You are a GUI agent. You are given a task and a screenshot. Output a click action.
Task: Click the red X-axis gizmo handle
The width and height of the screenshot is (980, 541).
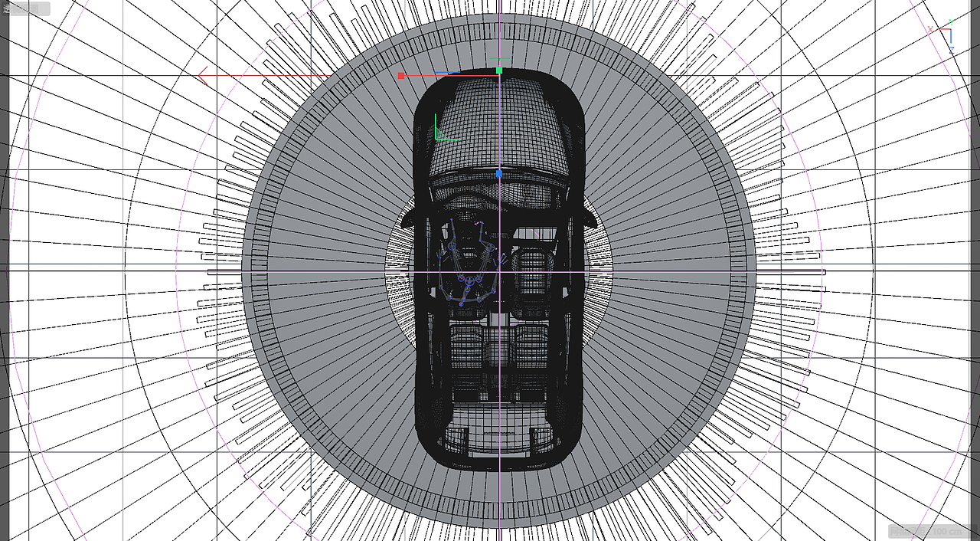(401, 76)
